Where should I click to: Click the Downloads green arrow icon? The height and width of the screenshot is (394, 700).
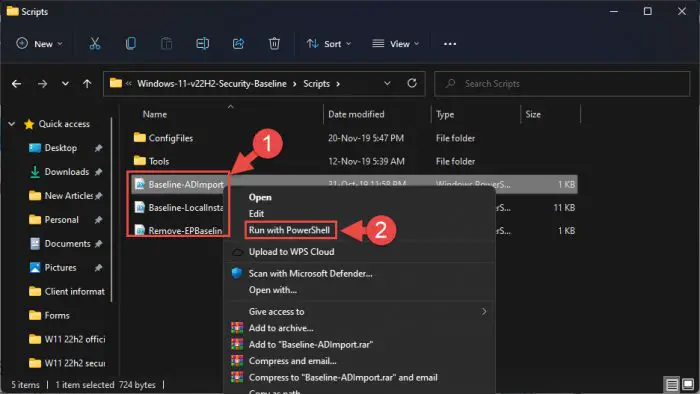tap(34, 172)
